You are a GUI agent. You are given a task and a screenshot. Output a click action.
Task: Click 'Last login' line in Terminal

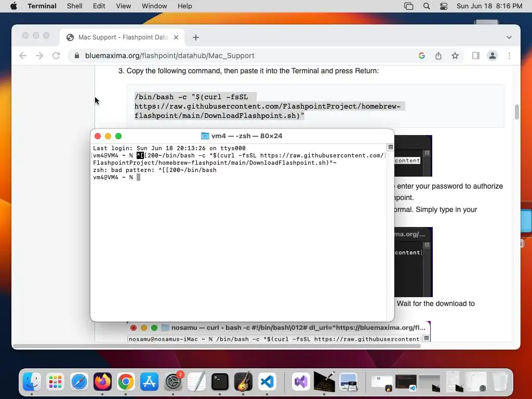coord(169,148)
